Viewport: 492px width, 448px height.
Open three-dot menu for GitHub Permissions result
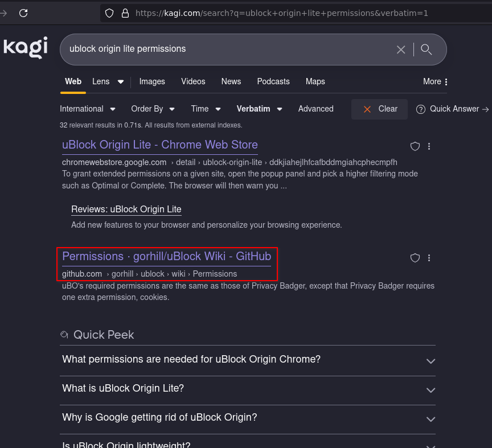click(429, 258)
